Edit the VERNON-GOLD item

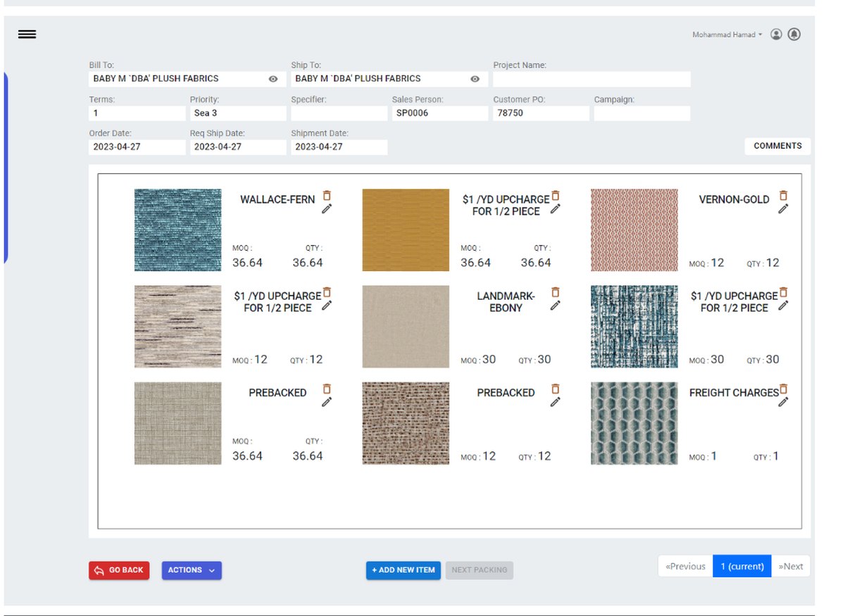coord(783,208)
